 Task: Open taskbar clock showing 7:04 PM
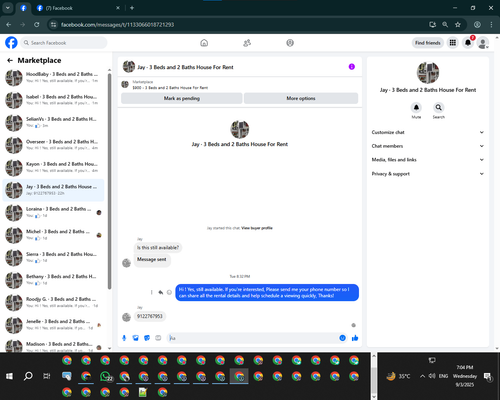[x=465, y=376]
